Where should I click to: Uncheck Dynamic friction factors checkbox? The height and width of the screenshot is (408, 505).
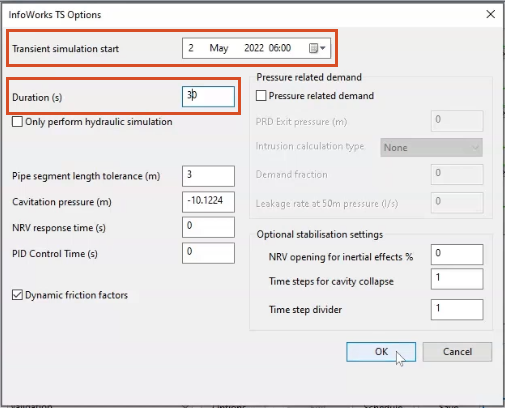point(17,295)
